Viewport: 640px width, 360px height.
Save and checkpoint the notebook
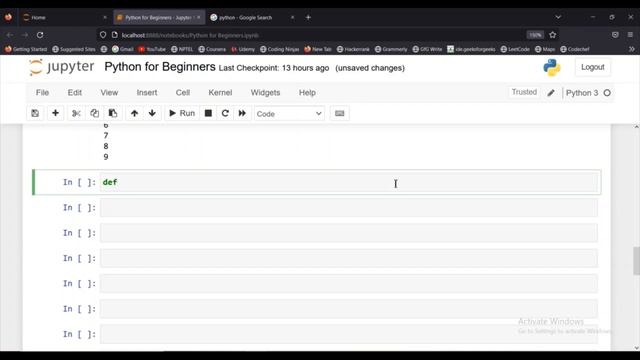pos(35,113)
